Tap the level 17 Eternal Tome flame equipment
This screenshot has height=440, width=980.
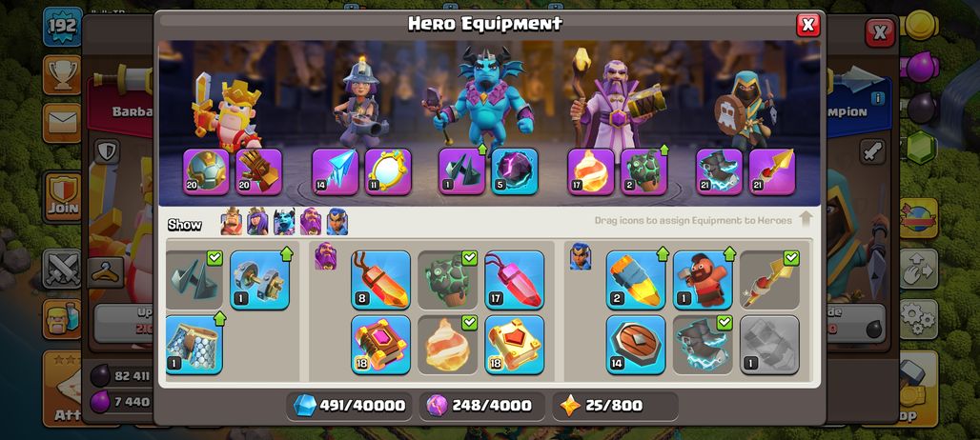coord(591,171)
